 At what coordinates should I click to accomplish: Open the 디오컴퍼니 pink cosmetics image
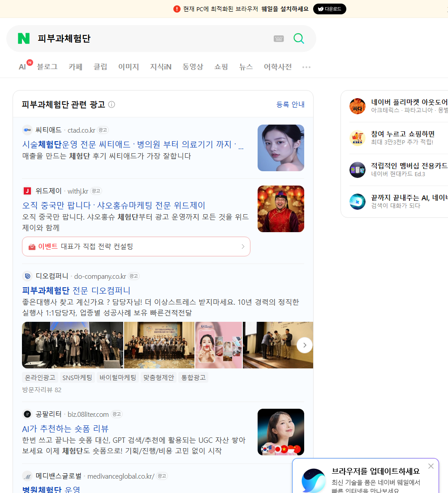219,345
